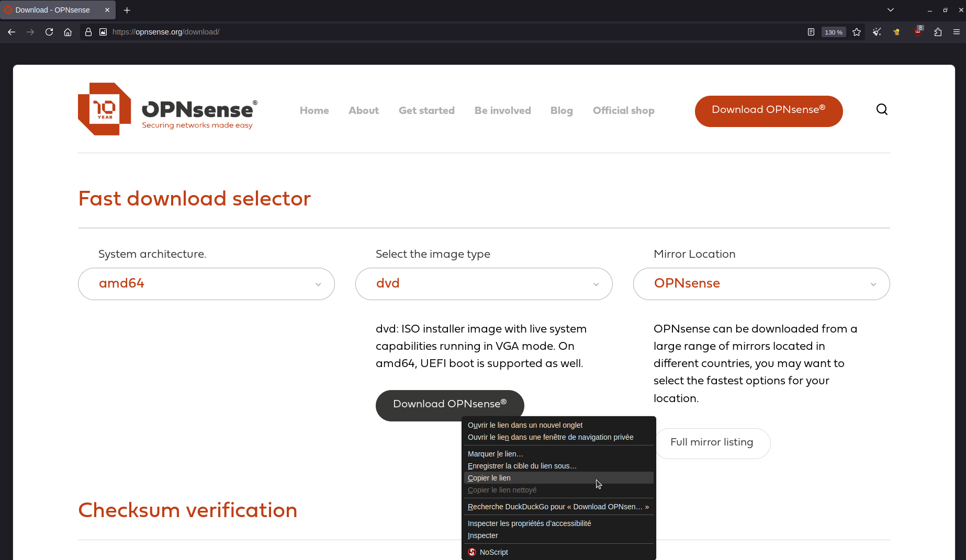Choose Recherche DuckDuckGo pour Download OPNsen…
Viewport: 966px width, 560px height.
click(x=558, y=507)
